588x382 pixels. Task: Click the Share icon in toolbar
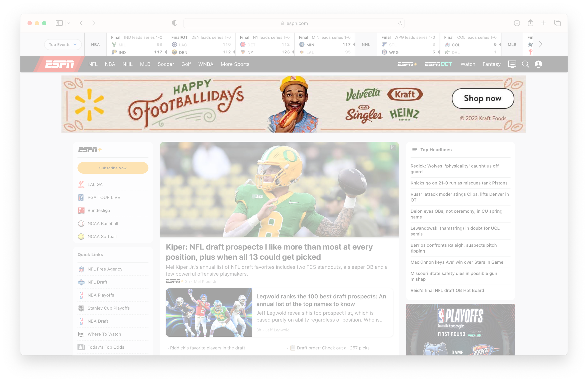[530, 23]
